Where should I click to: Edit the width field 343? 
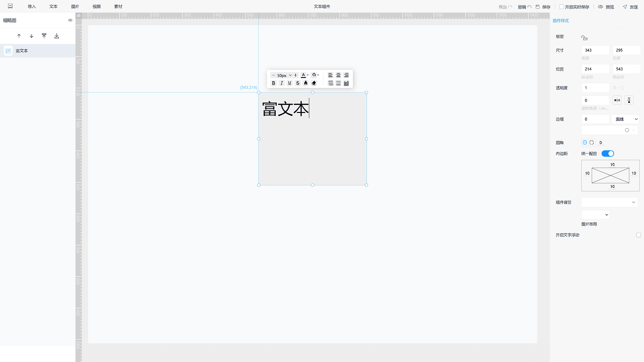[595, 50]
